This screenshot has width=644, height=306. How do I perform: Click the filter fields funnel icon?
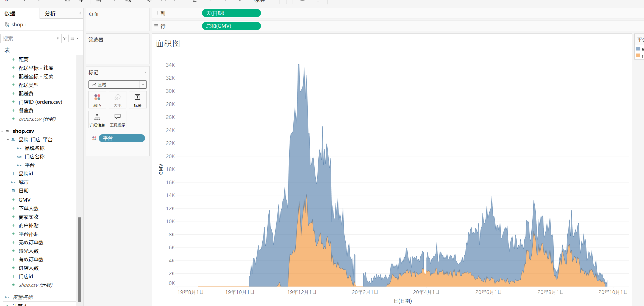[x=65, y=38]
